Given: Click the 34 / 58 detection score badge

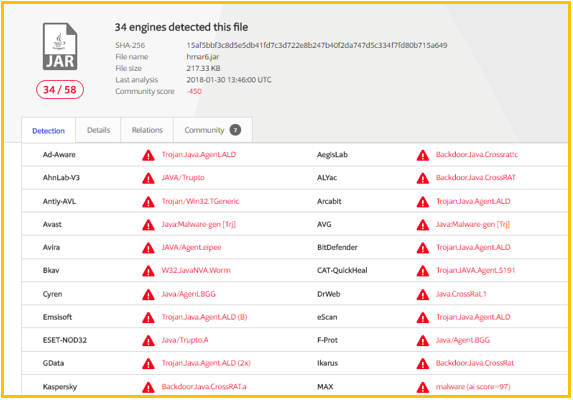Looking at the screenshot, I should point(60,89).
